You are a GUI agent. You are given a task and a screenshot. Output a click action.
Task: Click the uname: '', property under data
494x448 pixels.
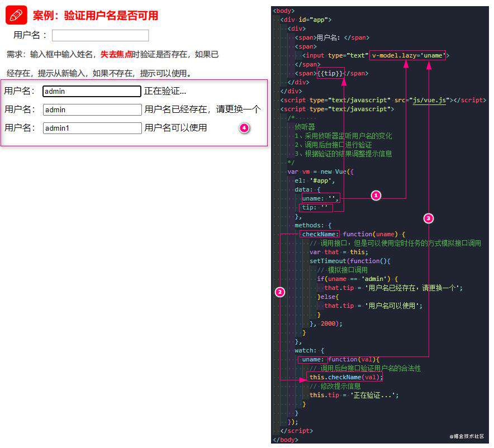[x=320, y=198]
